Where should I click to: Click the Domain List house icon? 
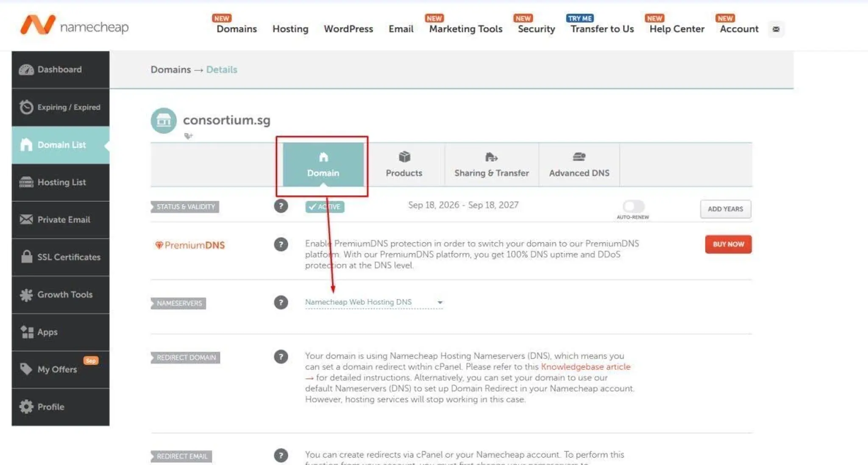(26, 145)
